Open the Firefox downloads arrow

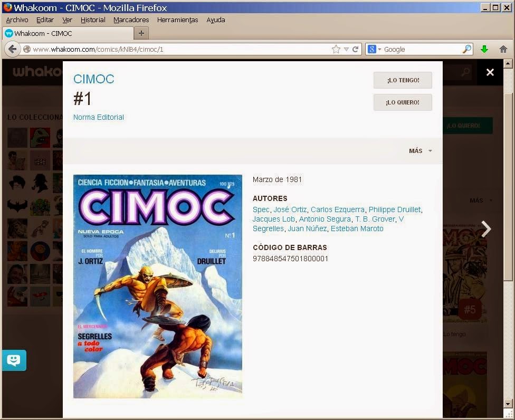(484, 49)
